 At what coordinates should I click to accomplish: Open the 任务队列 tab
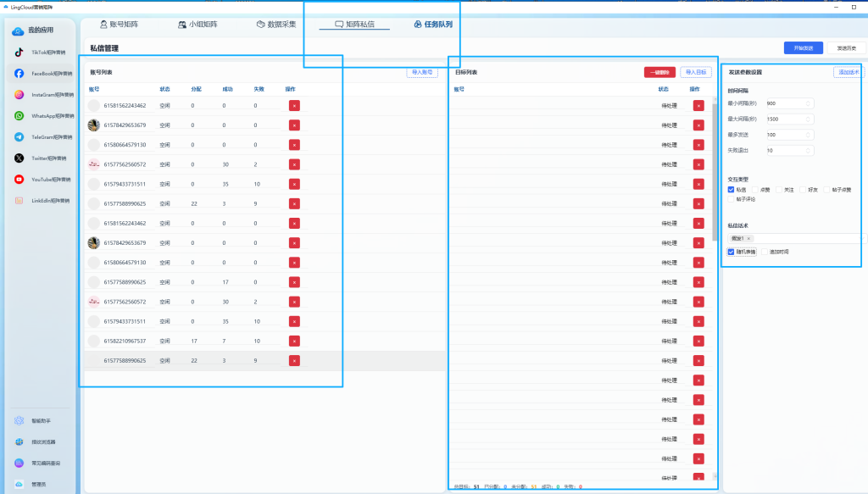click(x=433, y=25)
